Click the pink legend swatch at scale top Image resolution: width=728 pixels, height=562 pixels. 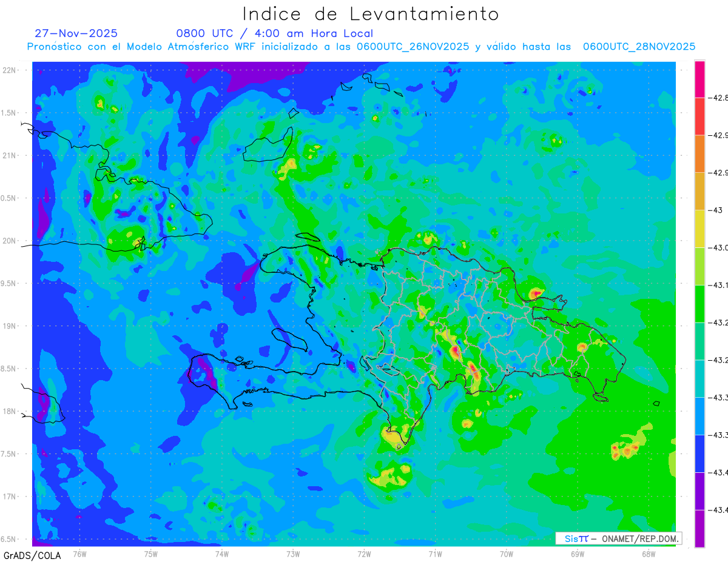coord(699,79)
